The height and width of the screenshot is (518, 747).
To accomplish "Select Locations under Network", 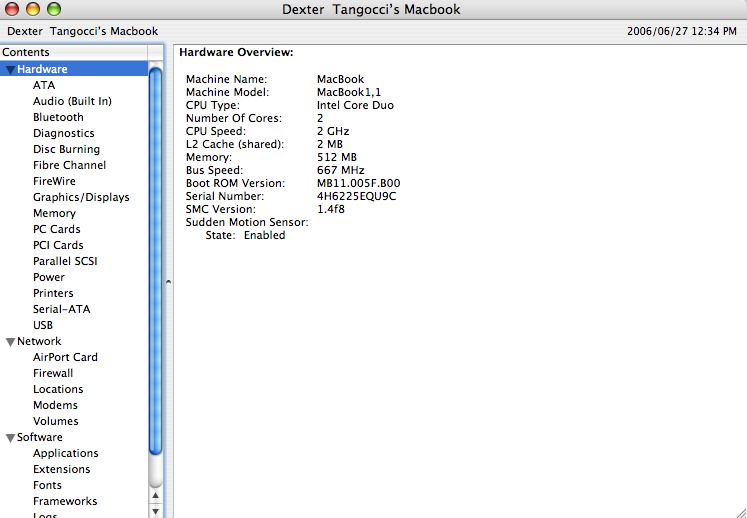I will coord(58,389).
